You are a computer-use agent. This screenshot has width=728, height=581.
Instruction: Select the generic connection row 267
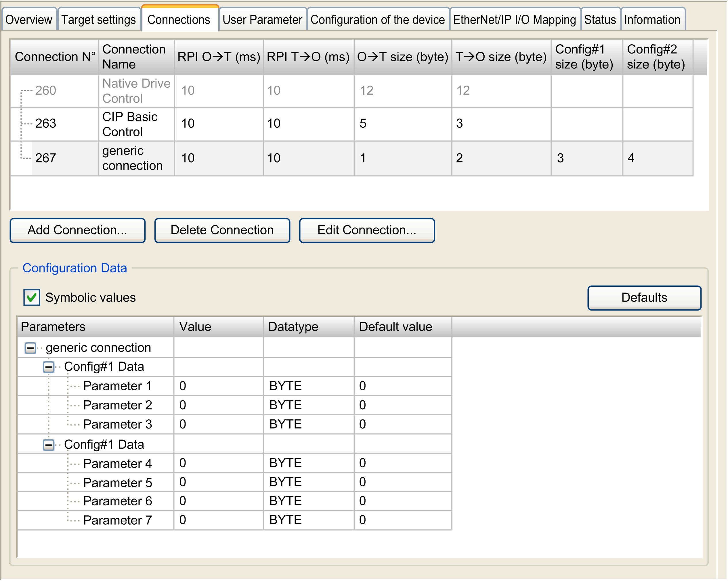click(x=236, y=158)
